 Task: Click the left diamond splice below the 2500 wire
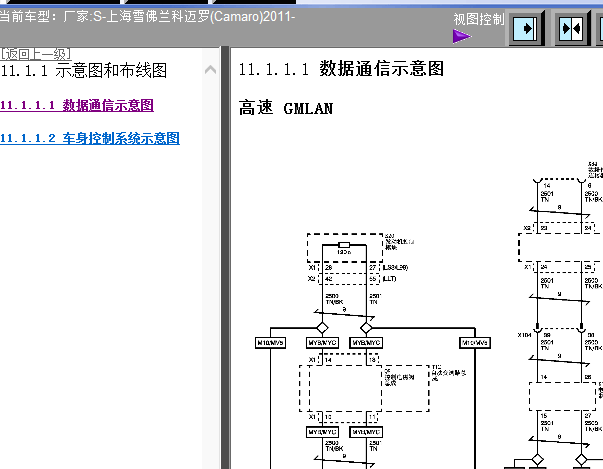322,328
